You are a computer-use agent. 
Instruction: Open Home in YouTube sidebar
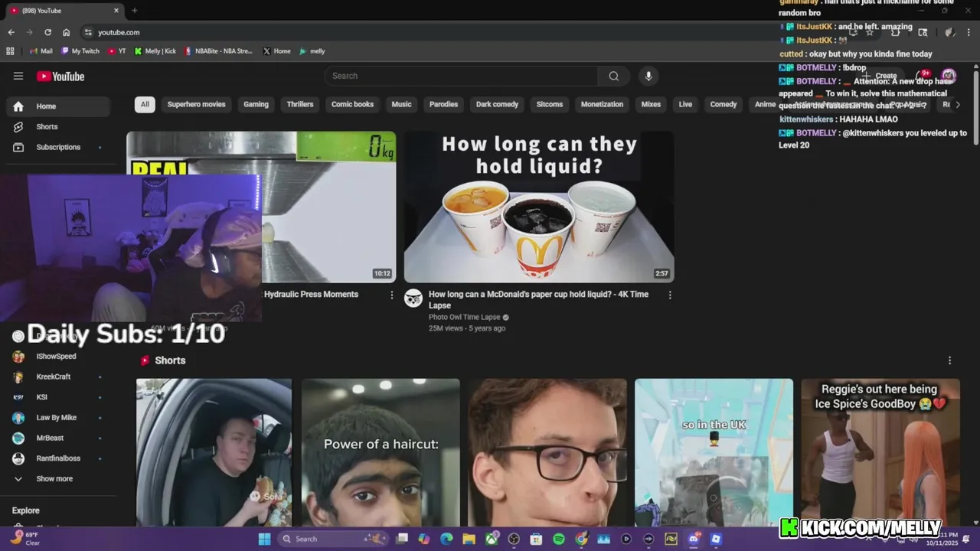[x=60, y=106]
